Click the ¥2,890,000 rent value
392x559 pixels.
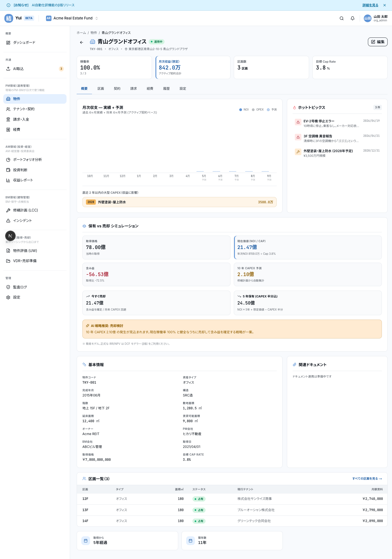(x=373, y=521)
